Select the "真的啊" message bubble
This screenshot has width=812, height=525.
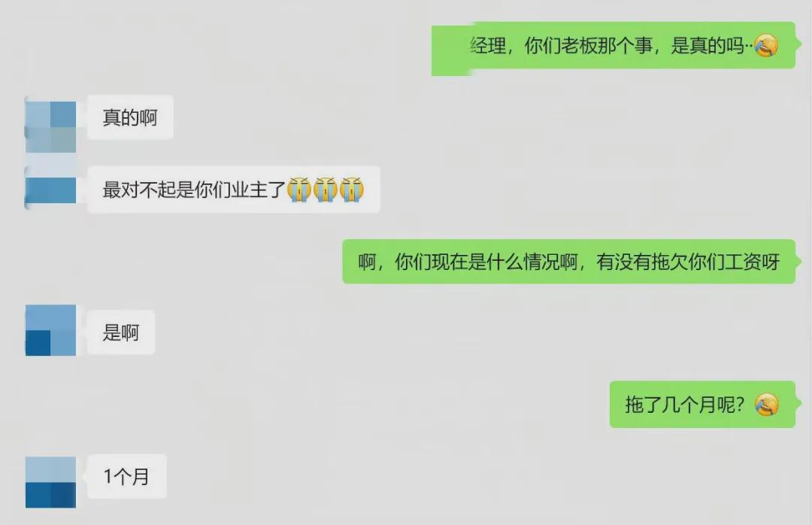130,117
